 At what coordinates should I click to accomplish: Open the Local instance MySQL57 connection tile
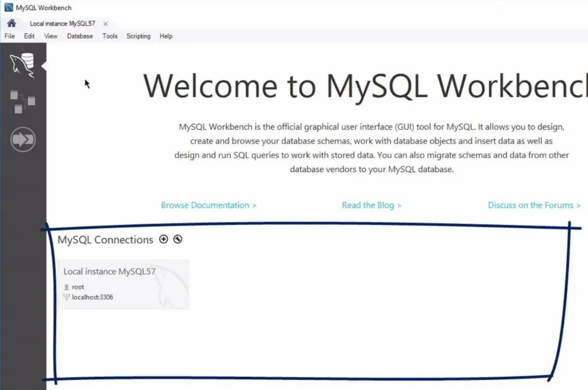point(123,284)
